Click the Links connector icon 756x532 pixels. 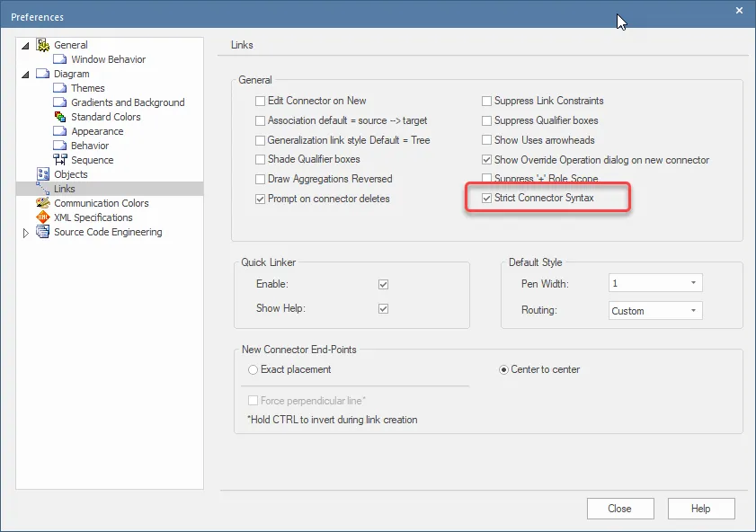pyautogui.click(x=43, y=189)
